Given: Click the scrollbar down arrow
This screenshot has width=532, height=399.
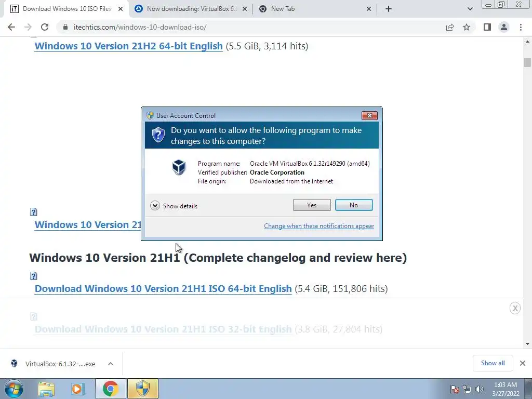Looking at the screenshot, I should (x=527, y=344).
